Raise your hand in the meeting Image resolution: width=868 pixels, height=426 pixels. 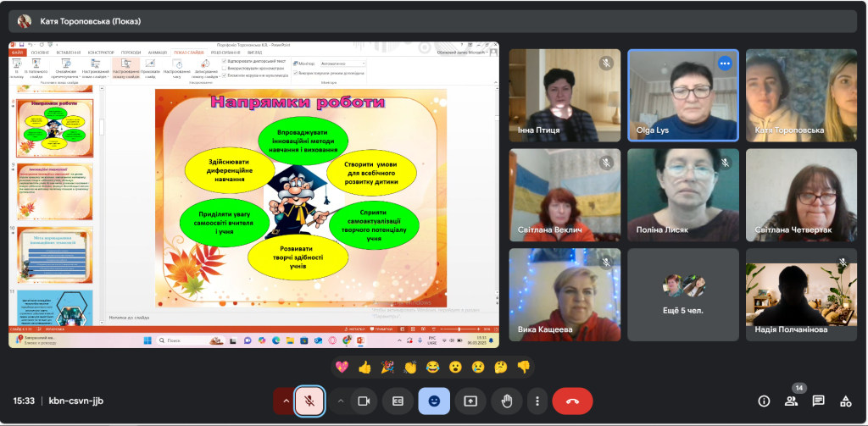[x=507, y=401]
